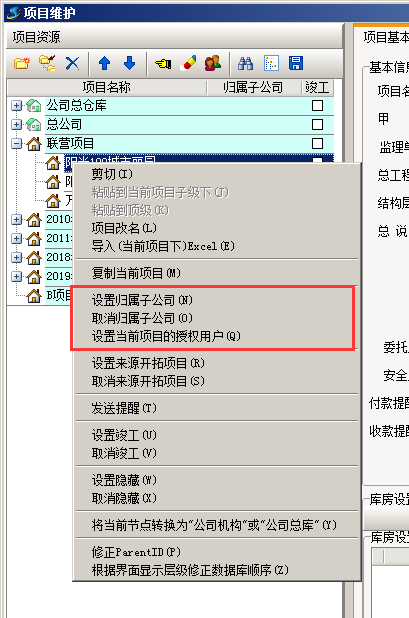Image resolution: width=409 pixels, height=618 pixels.
Task: Move item up with blue up arrow
Action: point(104,63)
